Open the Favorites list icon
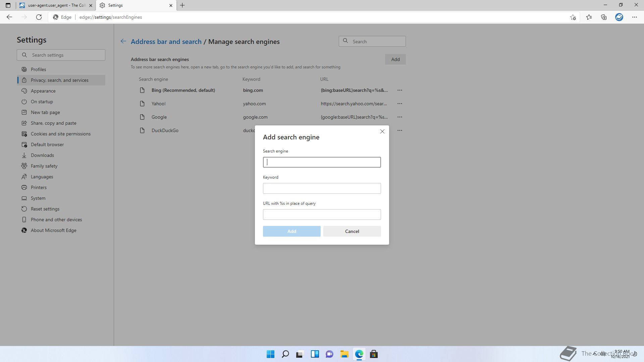Image resolution: width=644 pixels, height=362 pixels. 589,17
